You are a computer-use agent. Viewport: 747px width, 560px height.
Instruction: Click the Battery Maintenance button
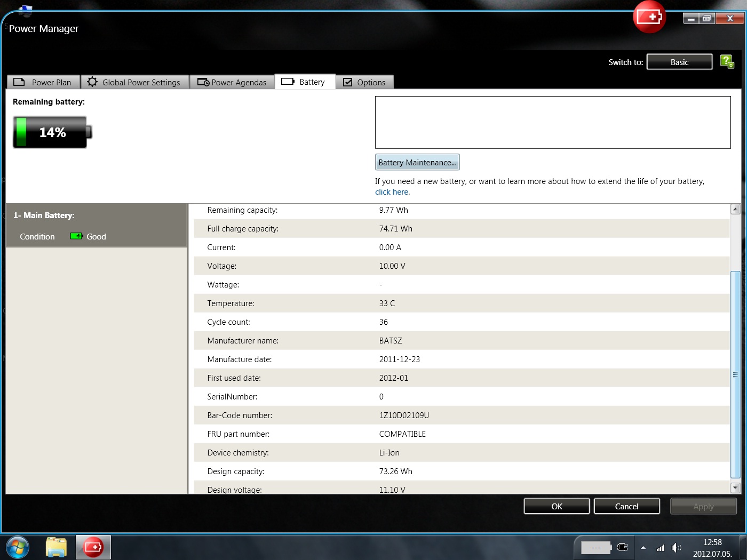coord(417,162)
